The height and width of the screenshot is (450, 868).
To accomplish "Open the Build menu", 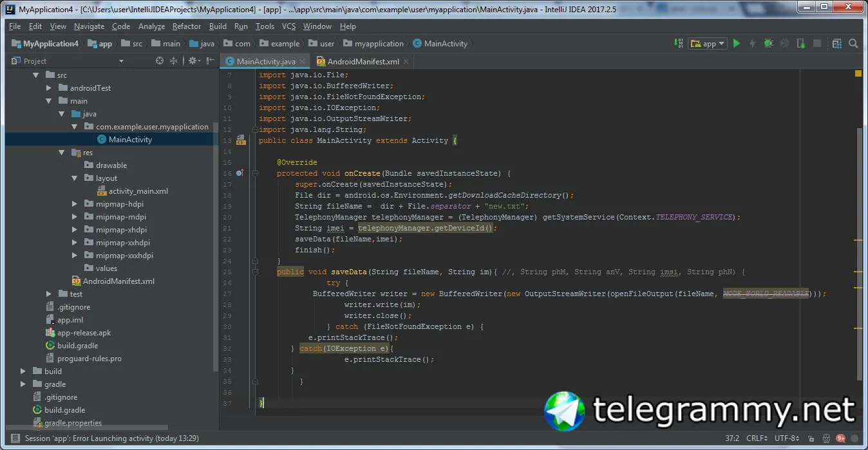I will (x=218, y=26).
